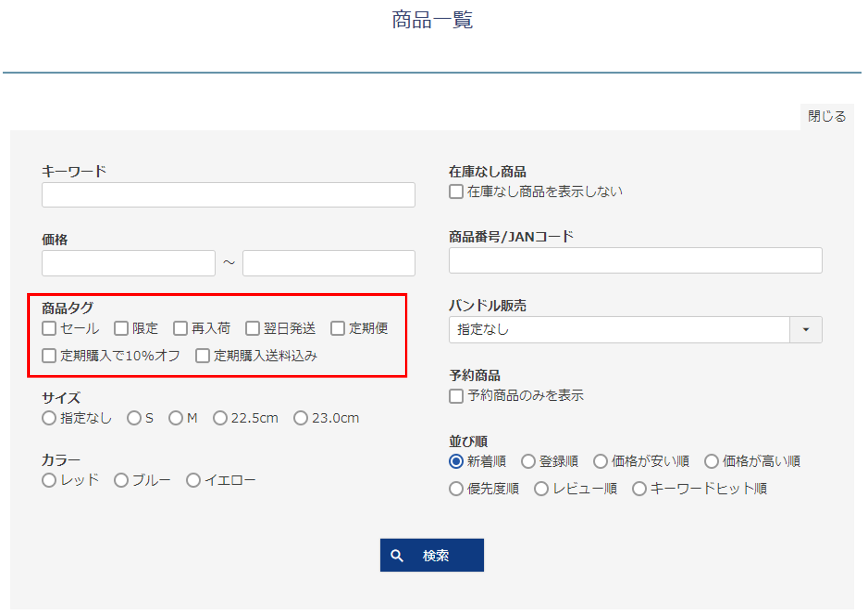This screenshot has height=616, width=868.
Task: Click the magnifying glass icon on 検索 button
Action: pos(397,556)
